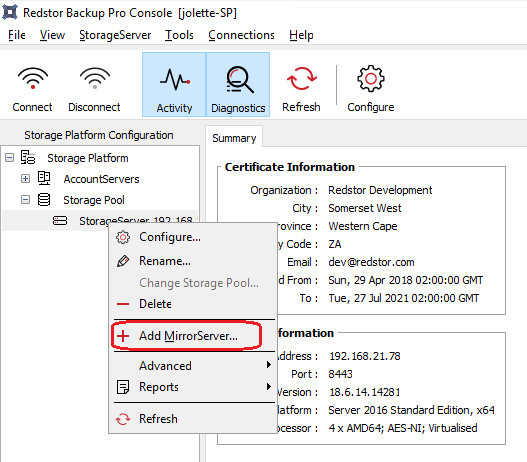527x462 pixels.
Task: Open the Tools menu
Action: (179, 35)
